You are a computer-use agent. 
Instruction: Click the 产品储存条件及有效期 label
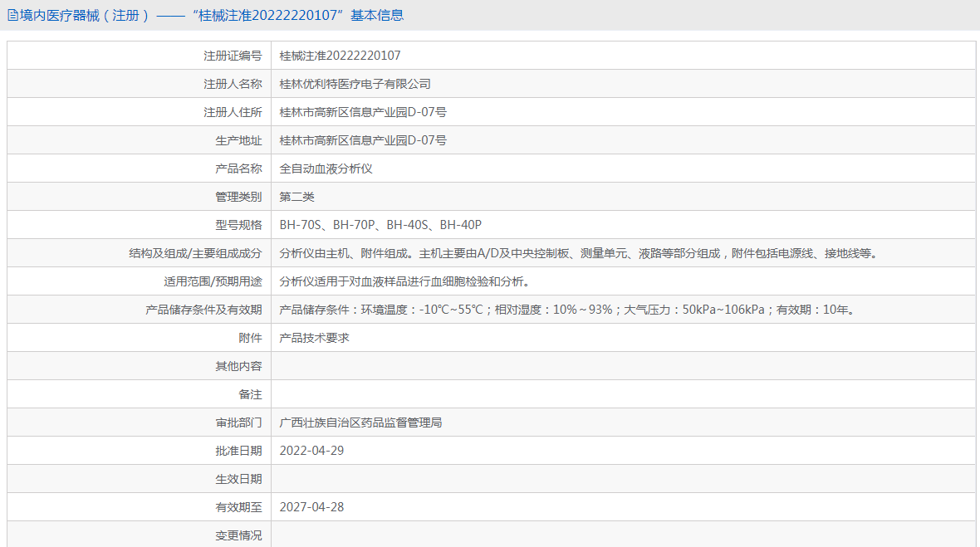point(203,310)
